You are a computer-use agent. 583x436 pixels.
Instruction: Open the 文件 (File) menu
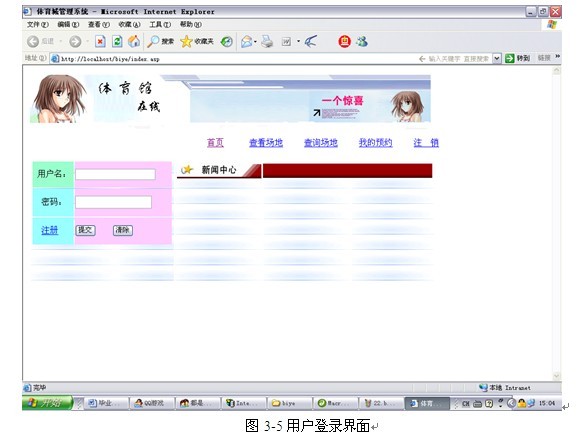(38, 25)
